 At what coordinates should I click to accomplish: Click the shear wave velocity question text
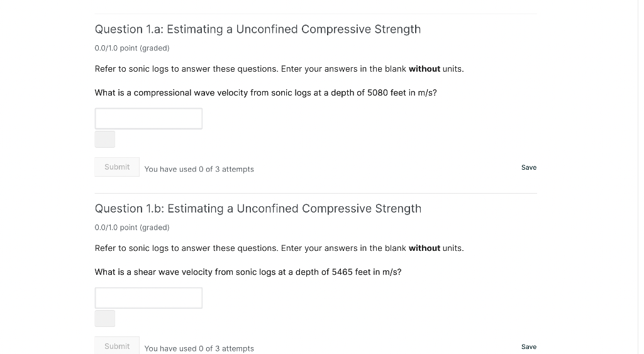click(x=248, y=272)
